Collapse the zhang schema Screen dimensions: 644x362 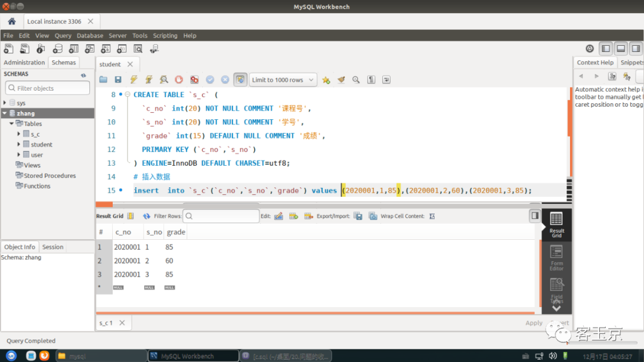tap(5, 113)
